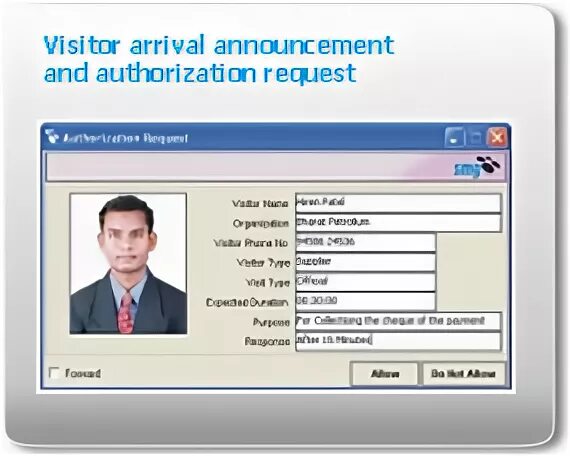This screenshot has height=456, width=570.
Task: Click the Visitor arrival announcement heading
Action: (219, 59)
